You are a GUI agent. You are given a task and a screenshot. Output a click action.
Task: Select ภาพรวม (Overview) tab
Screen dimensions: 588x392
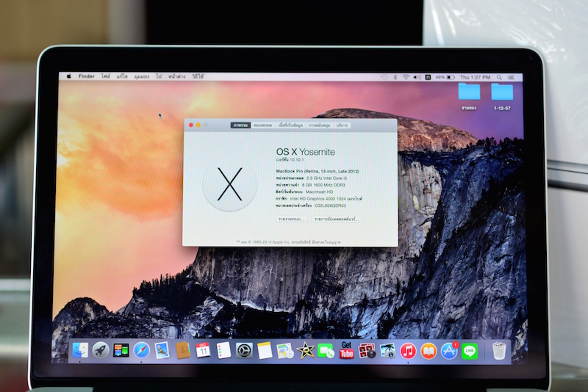[x=240, y=125]
